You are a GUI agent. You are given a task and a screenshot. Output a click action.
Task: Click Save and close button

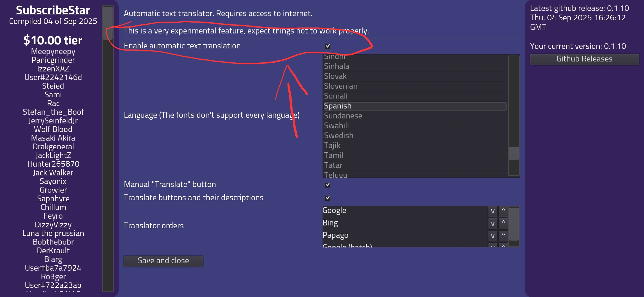(x=163, y=261)
